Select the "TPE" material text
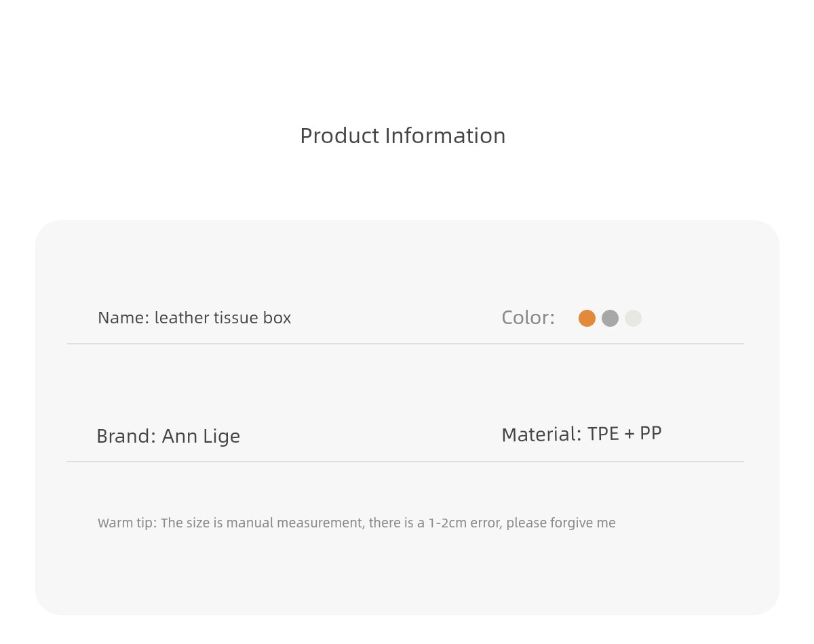The image size is (814, 644). tap(603, 434)
